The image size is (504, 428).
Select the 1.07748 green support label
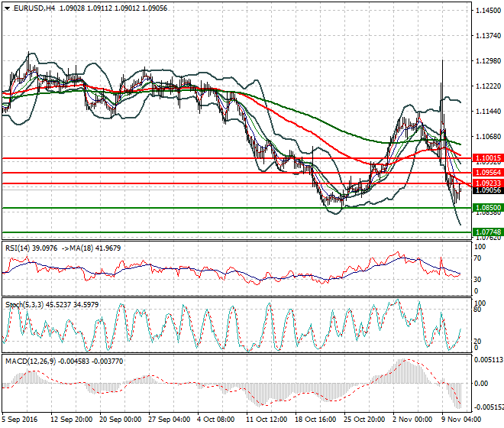[488, 232]
